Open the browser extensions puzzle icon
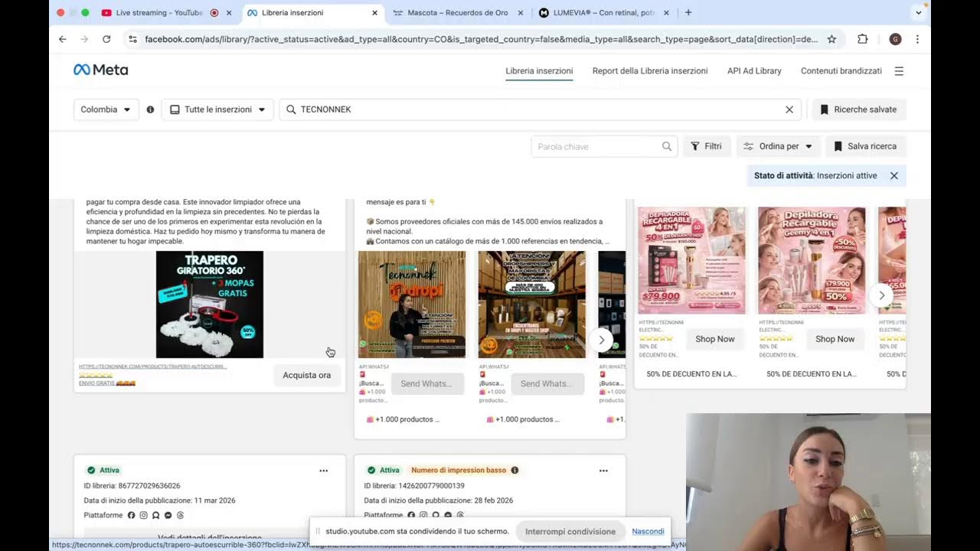This screenshot has width=980, height=551. click(863, 39)
